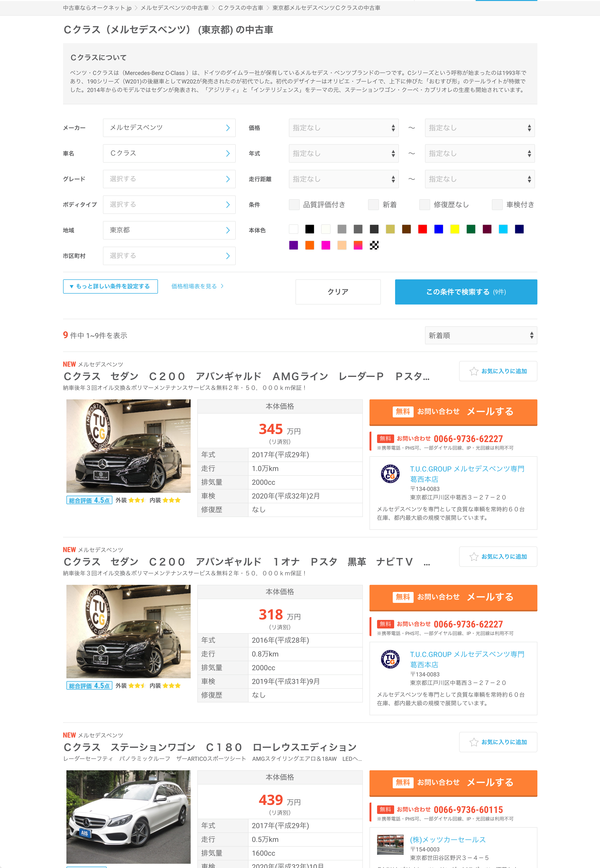Open the maximum 価格 dropdown
The width and height of the screenshot is (600, 868).
click(x=480, y=128)
